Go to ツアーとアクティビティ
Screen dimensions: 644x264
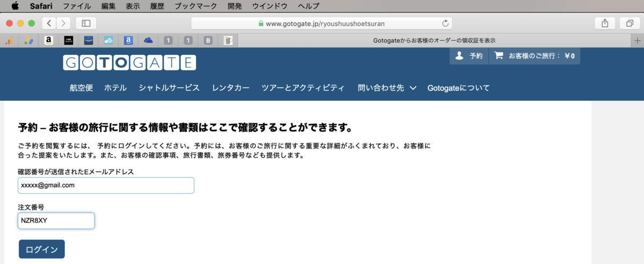[x=303, y=87]
